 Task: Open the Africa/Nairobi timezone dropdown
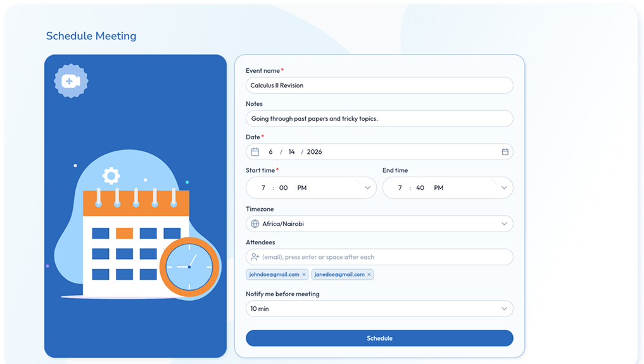pyautogui.click(x=379, y=223)
